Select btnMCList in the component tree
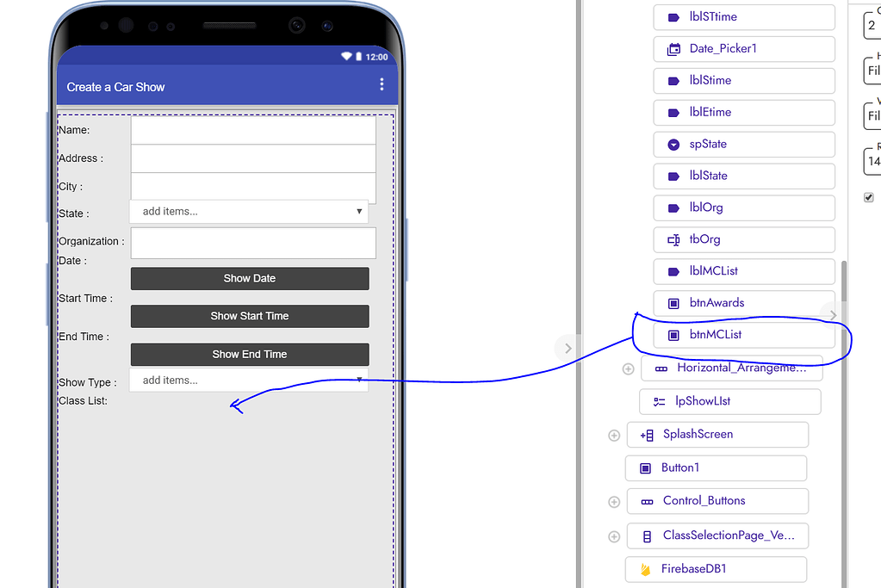Viewport: 881px width, 588px height. tap(744, 335)
